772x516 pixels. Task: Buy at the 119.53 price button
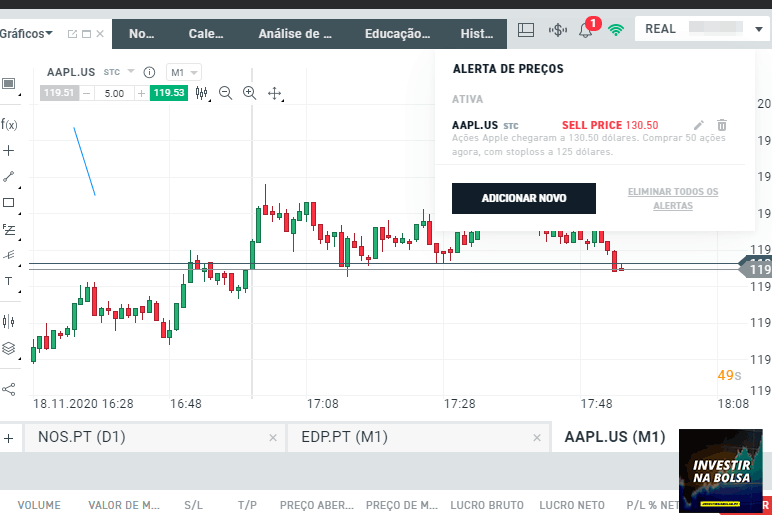(x=169, y=93)
